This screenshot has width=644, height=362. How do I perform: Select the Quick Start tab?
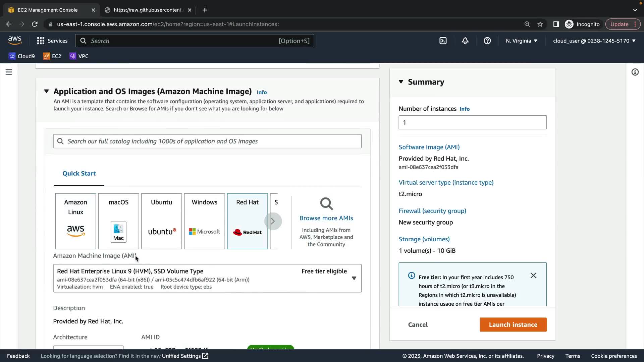[x=79, y=173]
